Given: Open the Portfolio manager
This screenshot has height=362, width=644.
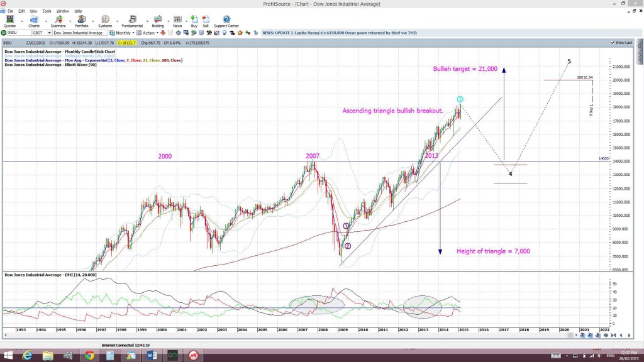Looking at the screenshot, I should (81, 21).
